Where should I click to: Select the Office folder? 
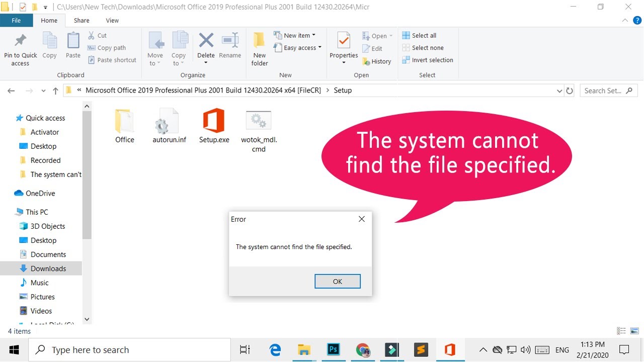pos(125,126)
